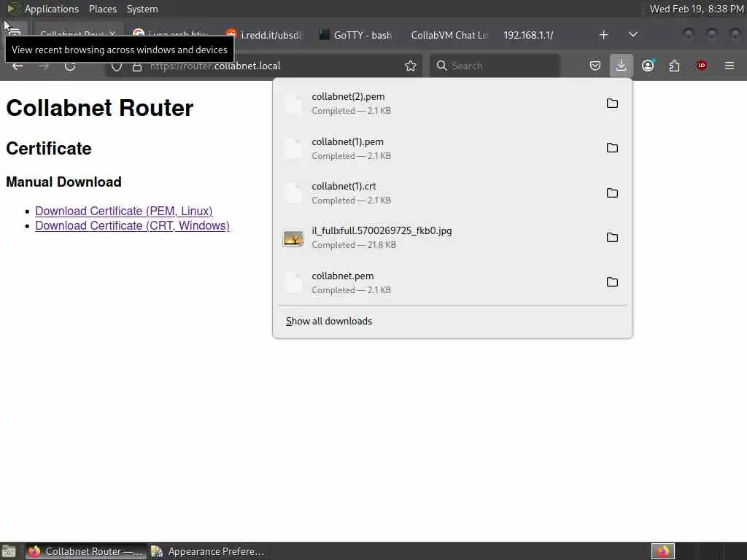Download Certificate (PEM, Linux) link
The image size is (747, 560).
(x=124, y=211)
